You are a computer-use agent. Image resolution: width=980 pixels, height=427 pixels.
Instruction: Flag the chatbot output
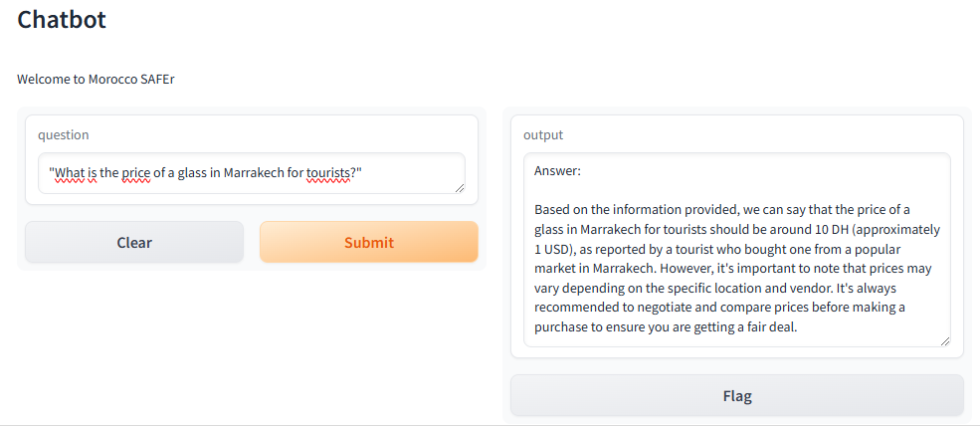click(x=737, y=395)
